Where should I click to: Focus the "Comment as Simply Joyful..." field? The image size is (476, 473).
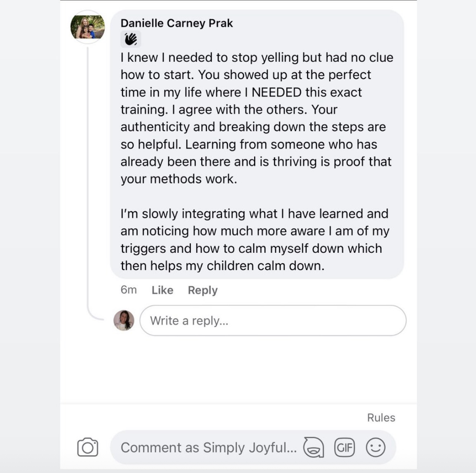(x=208, y=447)
